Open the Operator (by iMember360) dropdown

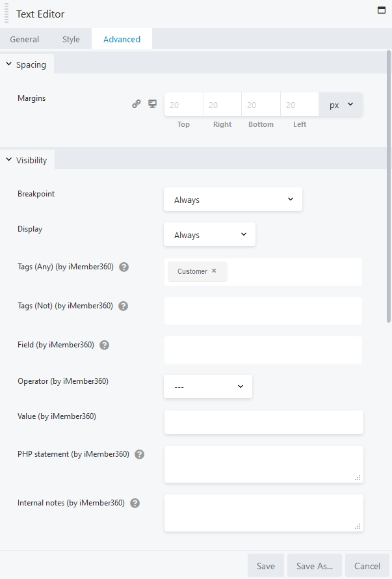pyautogui.click(x=208, y=386)
